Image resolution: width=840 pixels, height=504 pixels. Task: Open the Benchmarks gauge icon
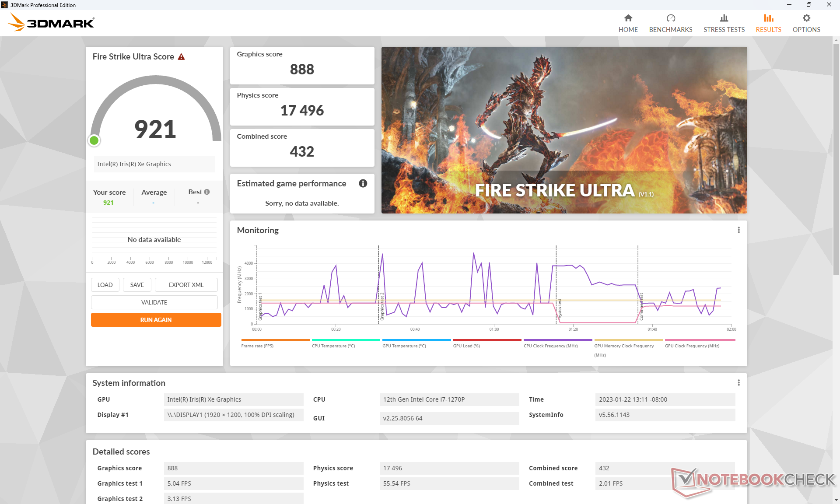670,18
